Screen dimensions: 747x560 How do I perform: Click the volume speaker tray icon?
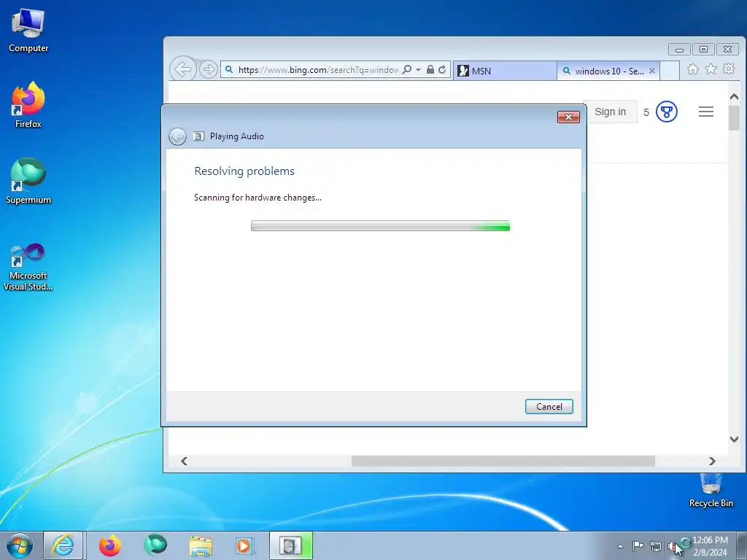(672, 547)
